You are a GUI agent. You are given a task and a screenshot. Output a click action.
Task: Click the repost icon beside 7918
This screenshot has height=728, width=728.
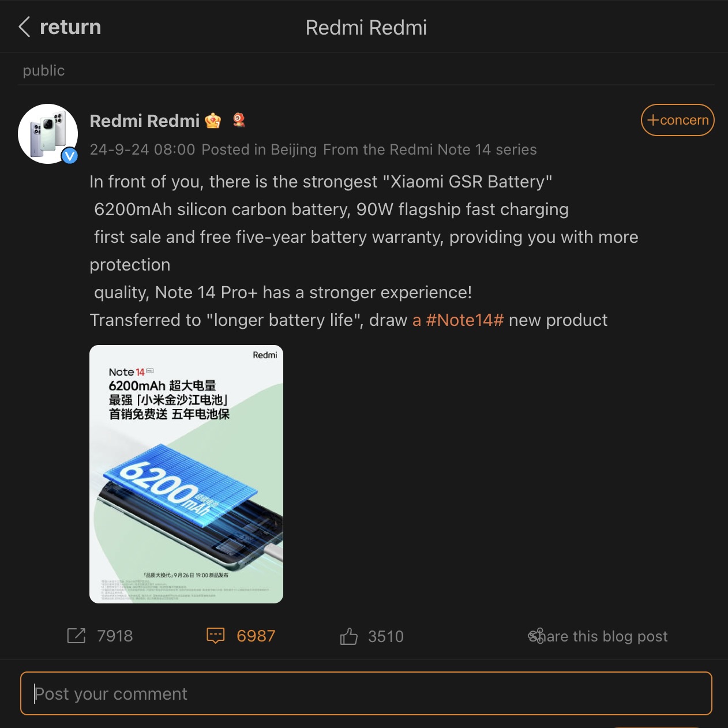(76, 636)
